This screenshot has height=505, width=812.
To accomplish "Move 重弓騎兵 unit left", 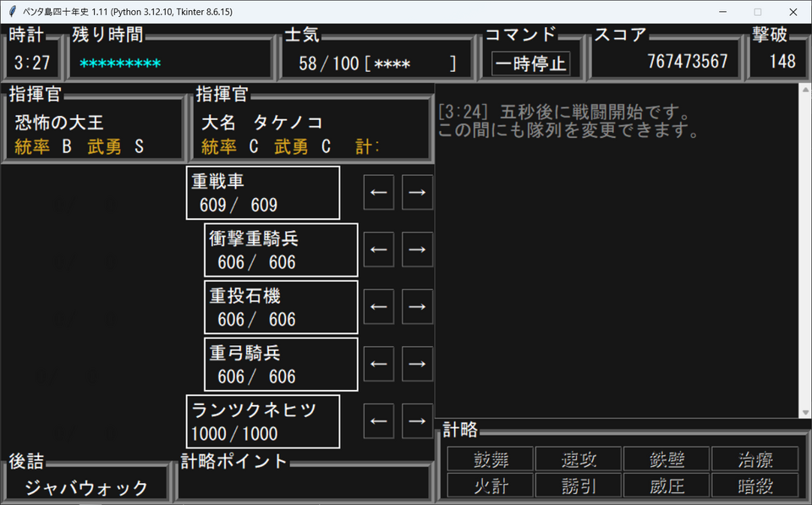I will click(x=379, y=364).
